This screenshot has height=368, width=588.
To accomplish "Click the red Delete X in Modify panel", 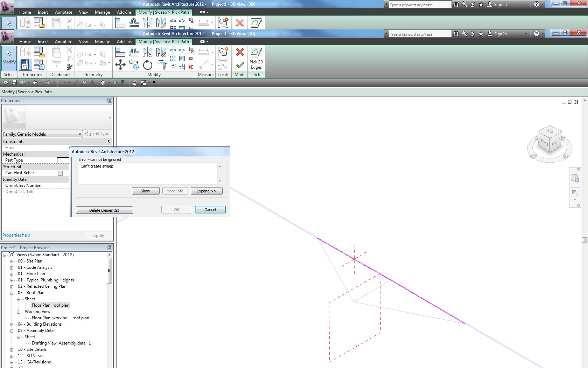I will 191,67.
